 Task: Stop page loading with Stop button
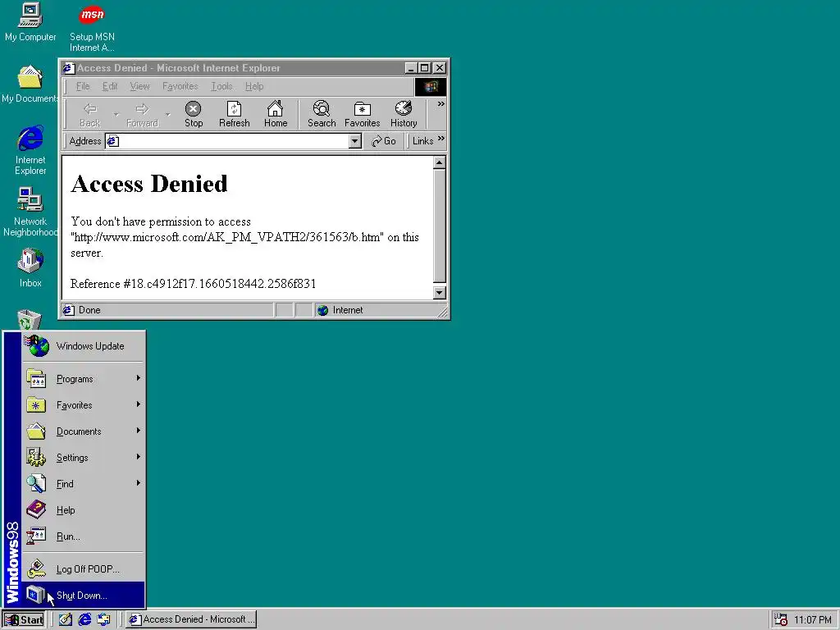pos(194,115)
